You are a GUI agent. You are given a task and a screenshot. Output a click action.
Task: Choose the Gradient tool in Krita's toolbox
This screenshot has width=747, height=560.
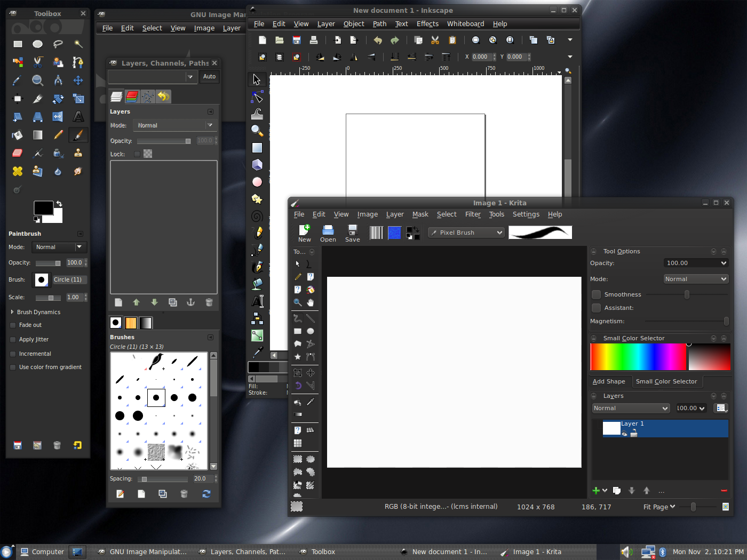click(298, 414)
